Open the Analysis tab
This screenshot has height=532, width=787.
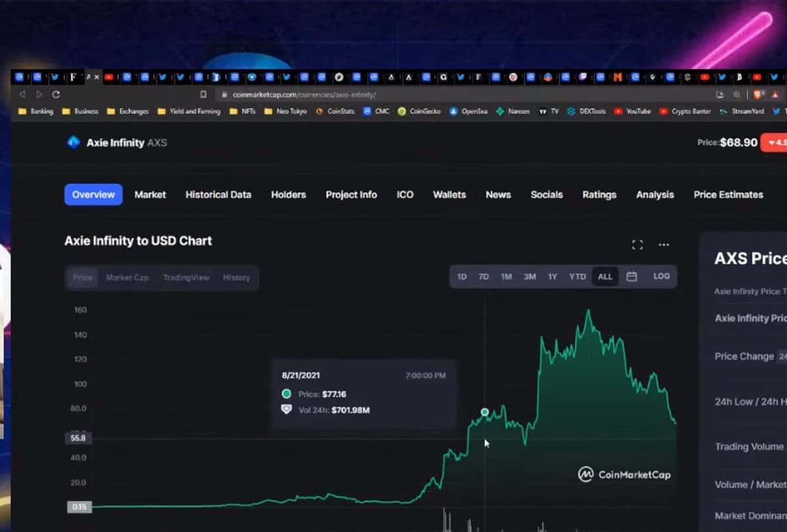tap(655, 194)
